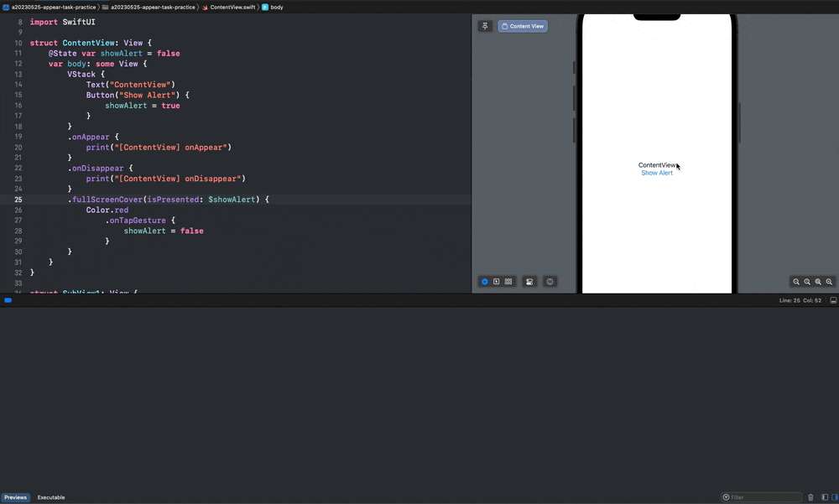Click '.onTapGesture {' code line
Screen dimensions: 839x504
[140, 221]
